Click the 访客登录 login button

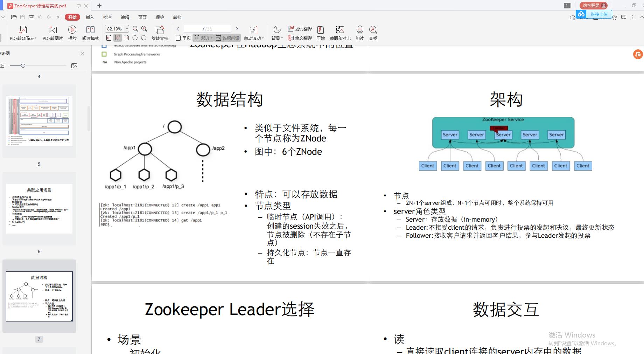coord(593,5)
